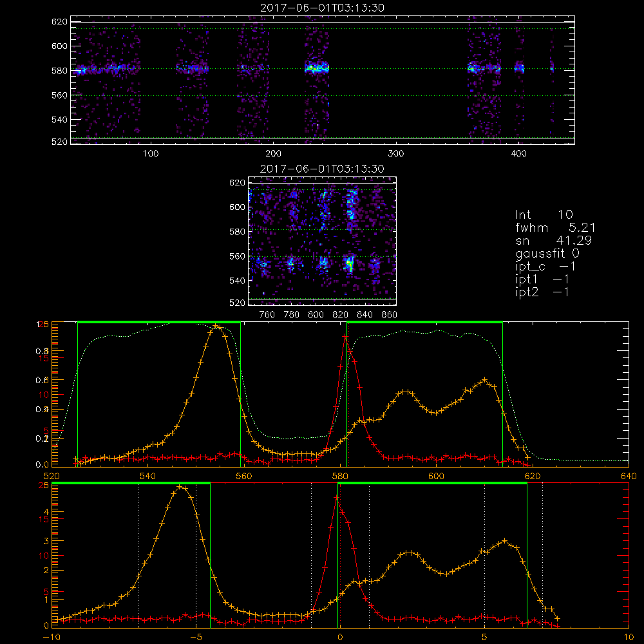Click x-axis label 5 on bottom plot
This screenshot has height=644, width=644.
[485, 637]
